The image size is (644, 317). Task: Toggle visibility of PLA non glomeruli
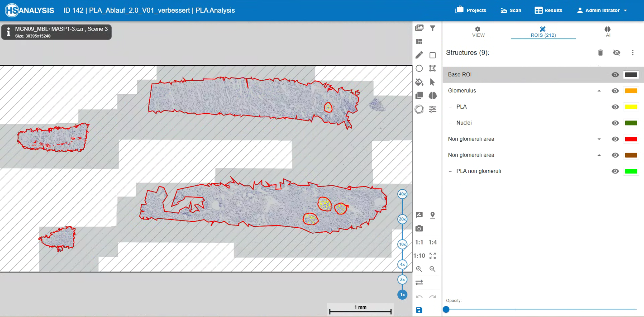pyautogui.click(x=615, y=171)
